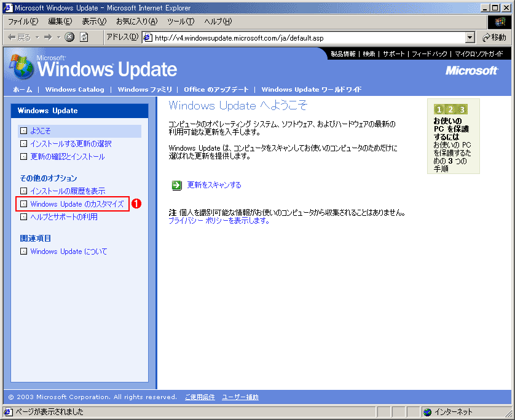
Task: Click the Forward arrow toolbar button
Action: tap(49, 38)
